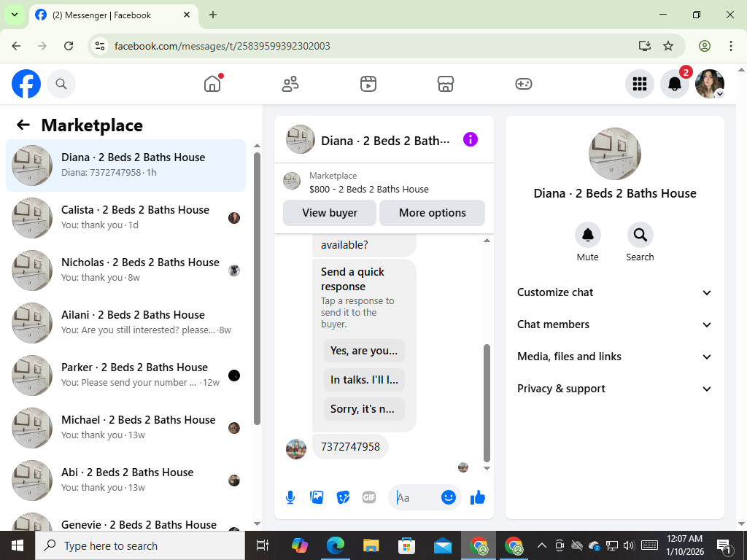Click the Search in conversation icon
This screenshot has height=560, width=747.
(x=640, y=235)
